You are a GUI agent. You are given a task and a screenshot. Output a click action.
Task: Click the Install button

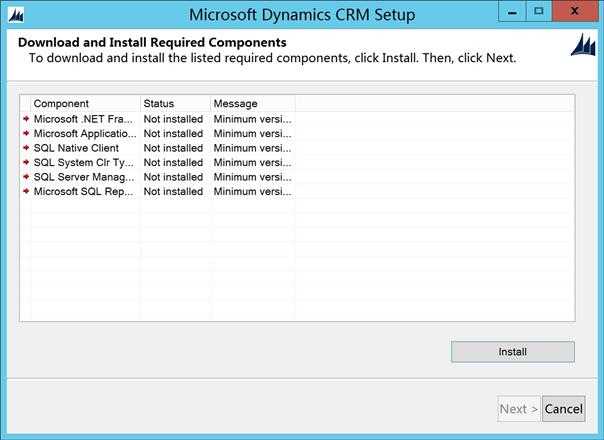pyautogui.click(x=513, y=352)
